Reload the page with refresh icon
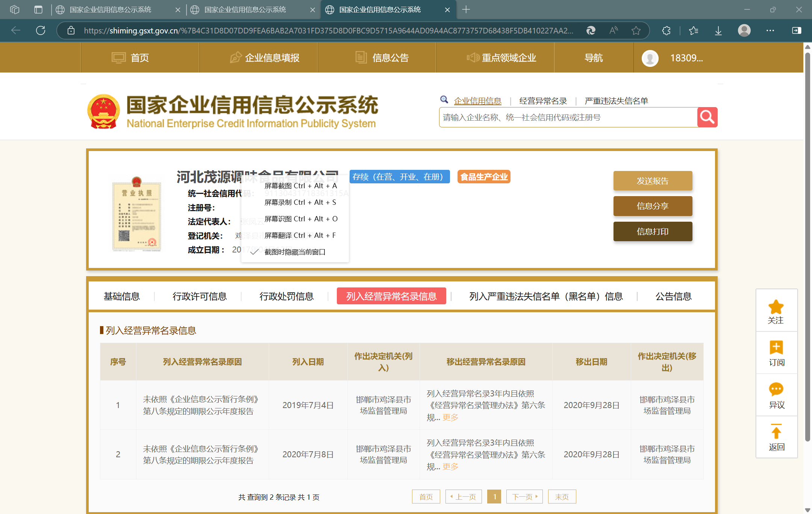812x514 pixels. [x=41, y=30]
